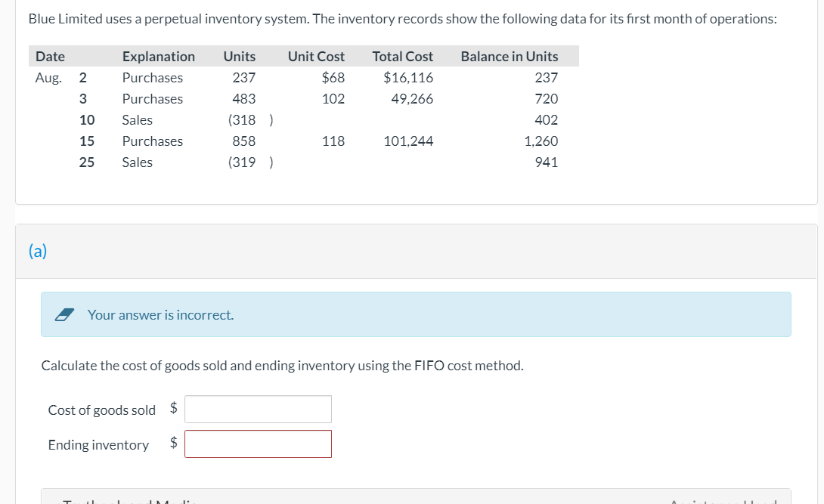The height and width of the screenshot is (504, 824).
Task: Click the Ending inventory input field
Action: coord(258,444)
